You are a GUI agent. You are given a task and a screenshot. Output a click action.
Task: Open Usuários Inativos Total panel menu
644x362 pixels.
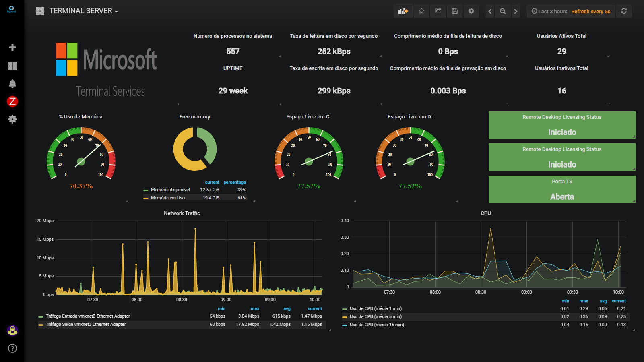click(x=561, y=68)
